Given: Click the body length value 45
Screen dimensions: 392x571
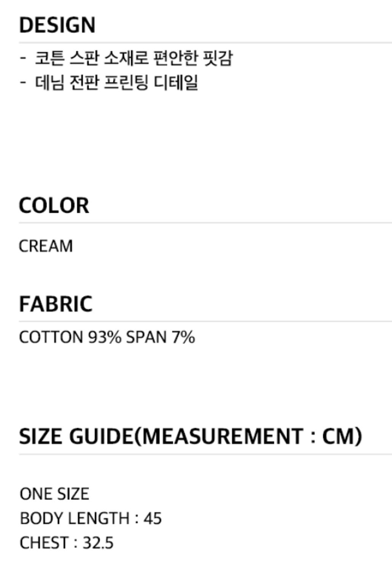Looking at the screenshot, I should (153, 518).
